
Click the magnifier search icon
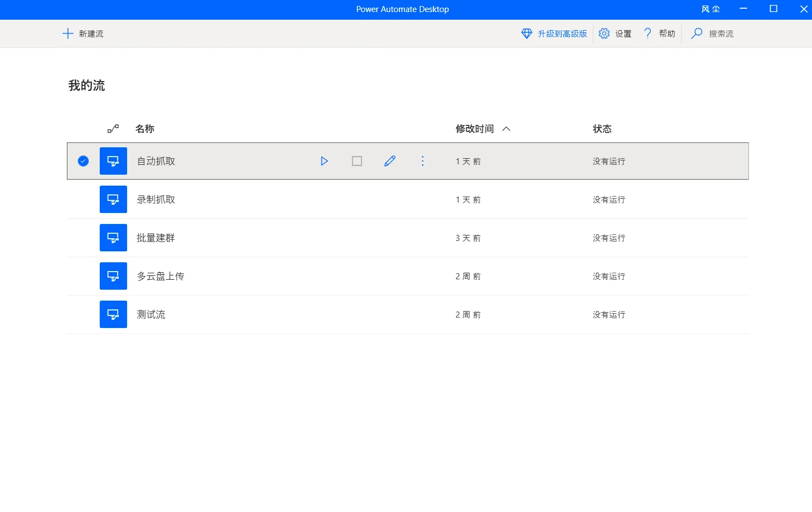pos(696,33)
